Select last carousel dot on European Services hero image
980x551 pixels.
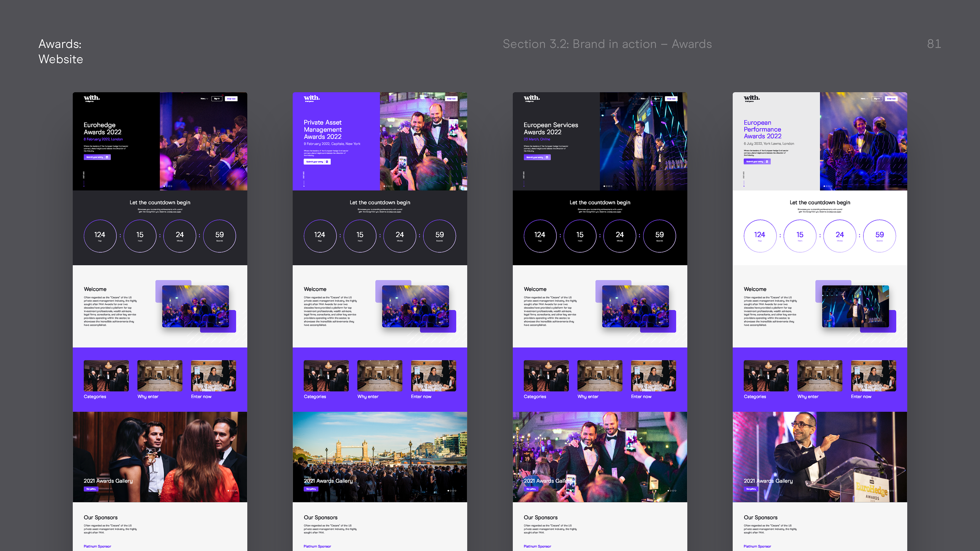[611, 186]
